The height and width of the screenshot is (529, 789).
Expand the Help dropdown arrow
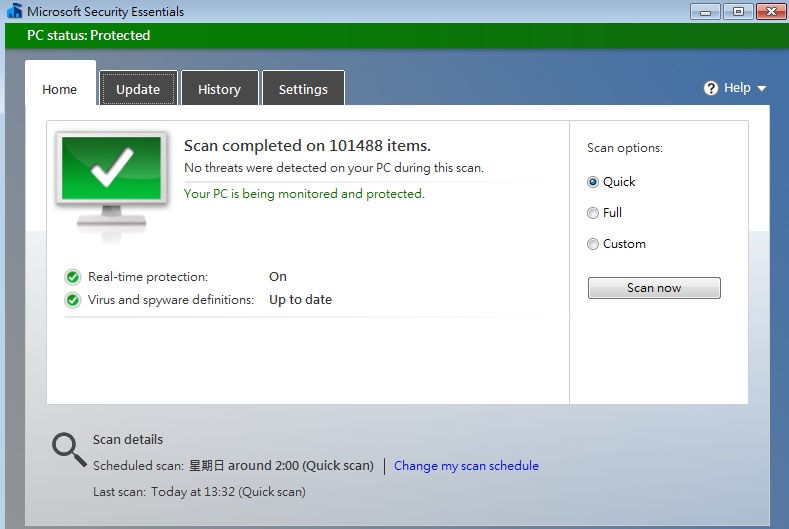click(762, 89)
